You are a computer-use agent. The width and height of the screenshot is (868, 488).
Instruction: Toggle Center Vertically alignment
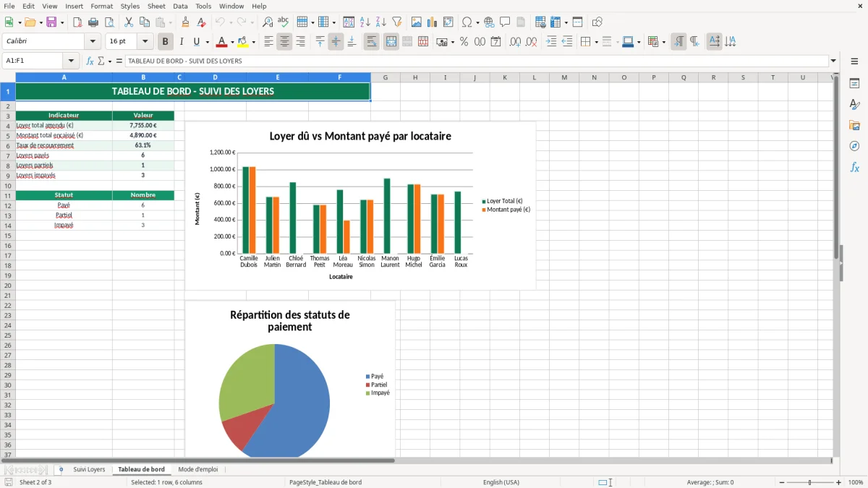[x=336, y=42]
